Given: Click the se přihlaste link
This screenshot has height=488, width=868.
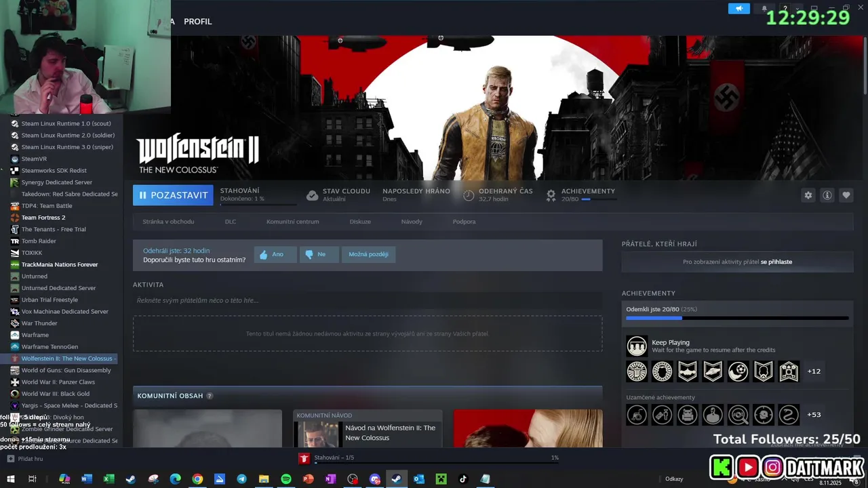Looking at the screenshot, I should (776, 262).
